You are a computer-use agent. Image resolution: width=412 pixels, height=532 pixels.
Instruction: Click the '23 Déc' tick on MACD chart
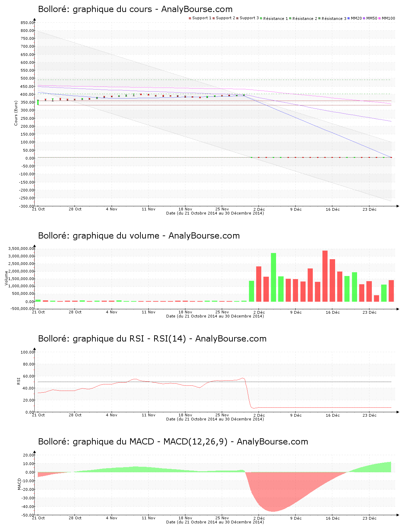tap(370, 518)
